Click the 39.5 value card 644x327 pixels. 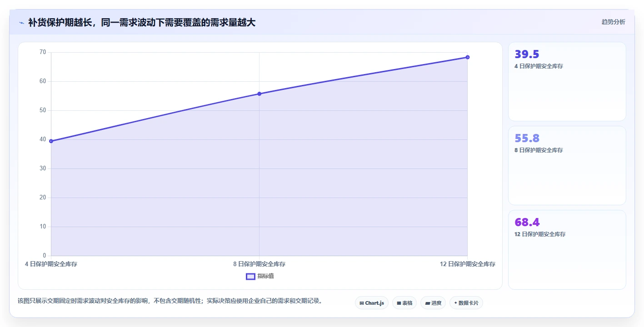[567, 82]
